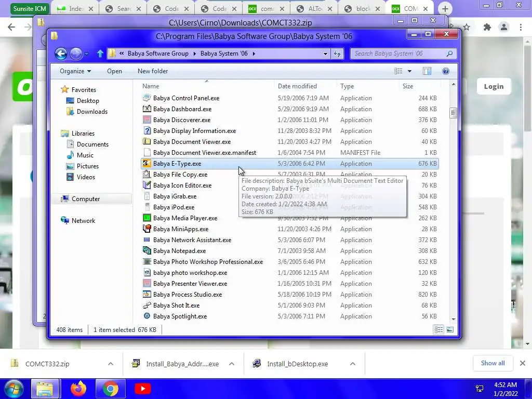
Task: Open Chrome extensions puzzle icon
Action: click(x=487, y=27)
